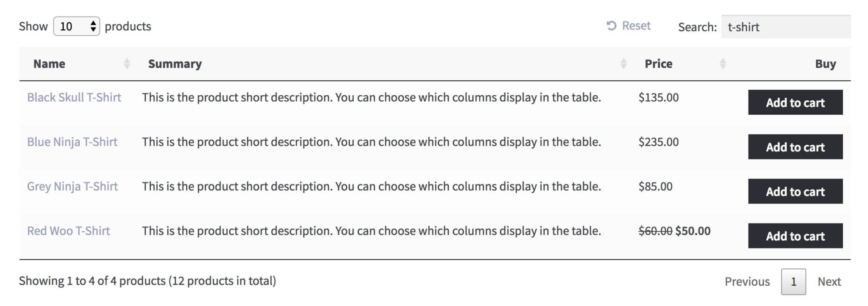This screenshot has width=868, height=306.
Task: Click the Reset refresh icon
Action: click(x=612, y=26)
